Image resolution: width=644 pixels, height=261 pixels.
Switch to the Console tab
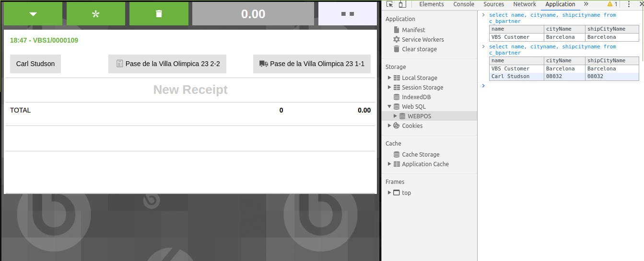464,4
